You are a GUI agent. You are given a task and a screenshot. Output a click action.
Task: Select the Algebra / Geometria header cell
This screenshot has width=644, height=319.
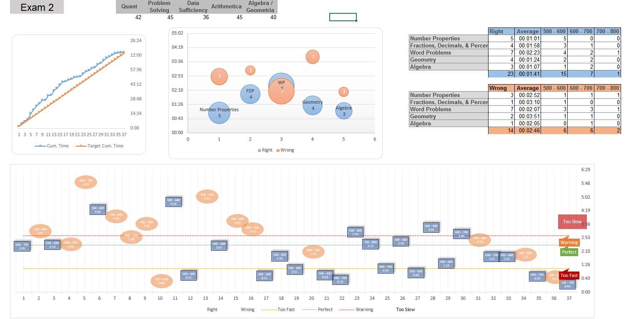pos(261,7)
